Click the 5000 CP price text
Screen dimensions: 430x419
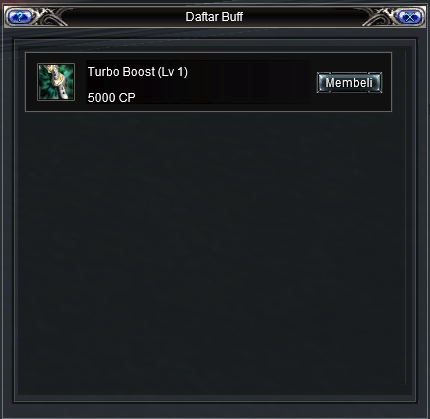(x=111, y=98)
